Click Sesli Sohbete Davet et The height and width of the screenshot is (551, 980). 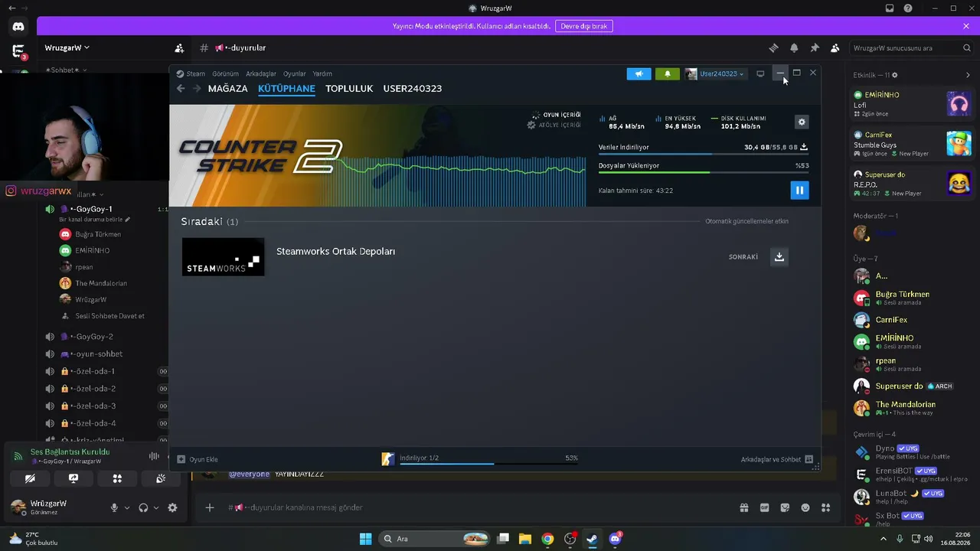click(x=109, y=316)
